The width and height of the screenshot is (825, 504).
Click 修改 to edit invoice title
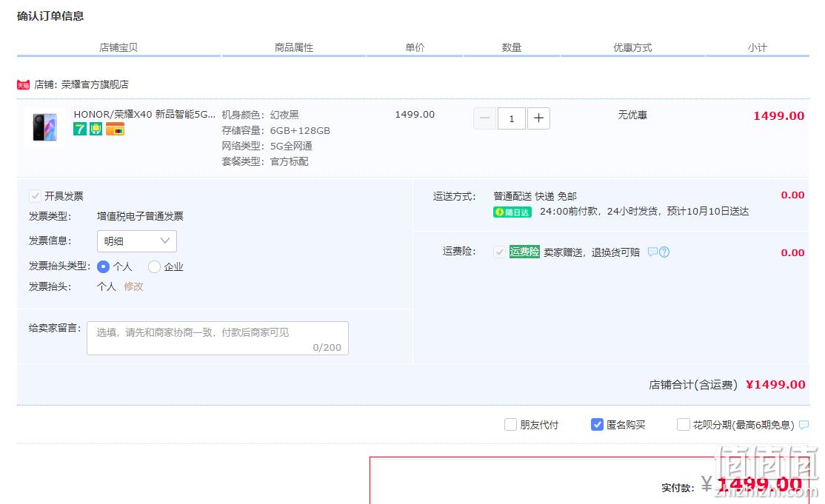(133, 286)
